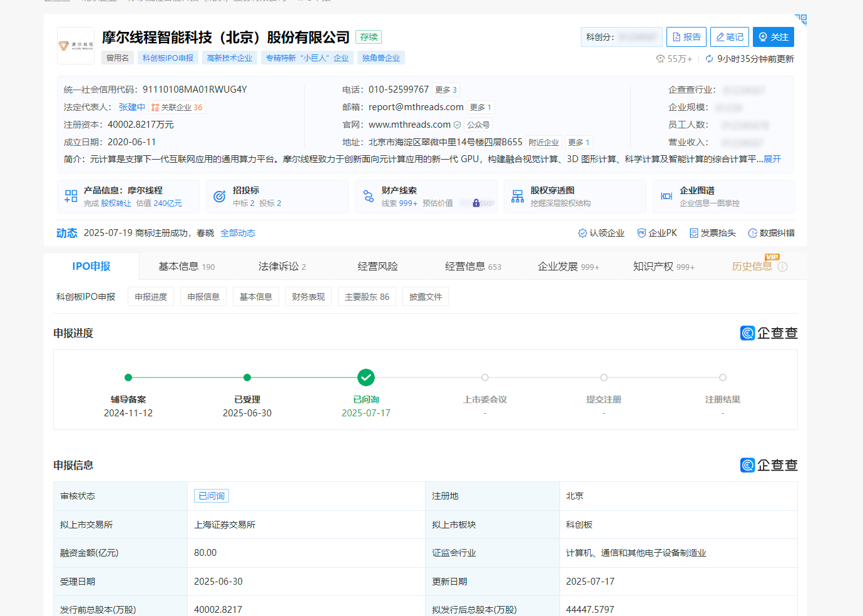Jump to 主要股东 86 sub-section
863x616 pixels.
click(x=367, y=297)
